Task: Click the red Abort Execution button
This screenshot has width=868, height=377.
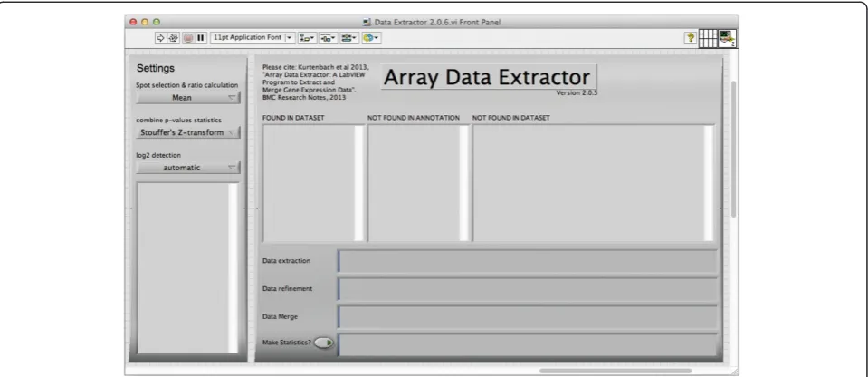Action: coord(188,38)
